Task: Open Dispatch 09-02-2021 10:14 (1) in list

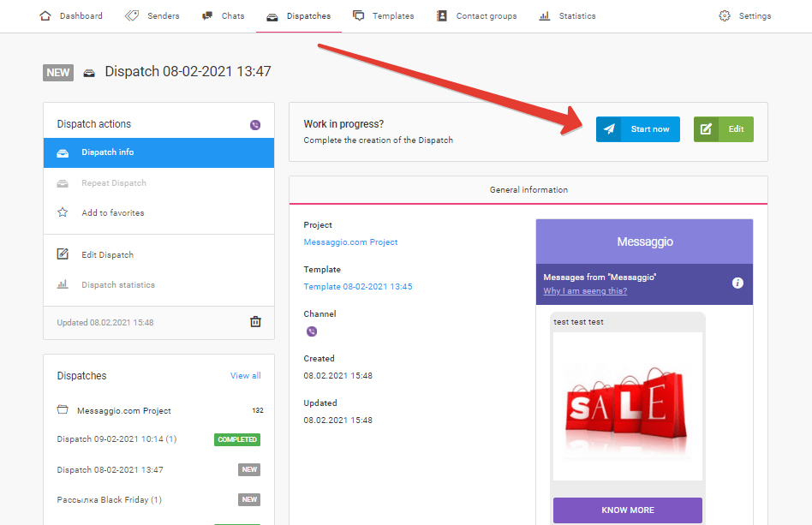Action: click(x=116, y=439)
